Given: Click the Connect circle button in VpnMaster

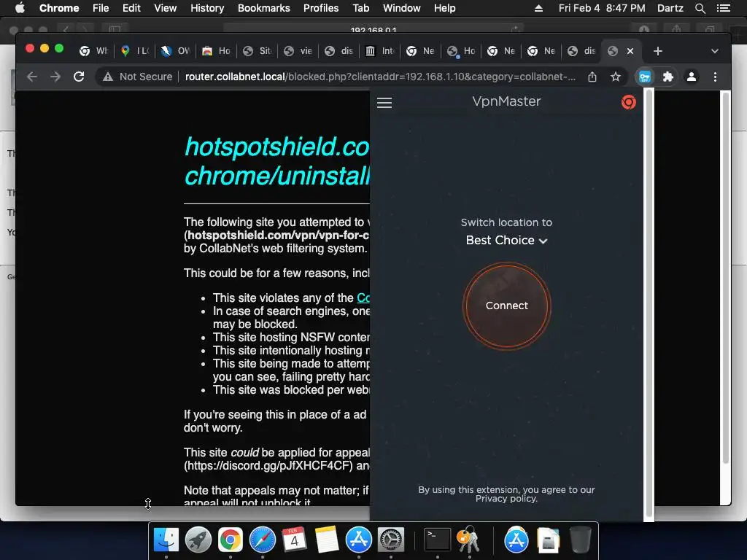Looking at the screenshot, I should pos(506,306).
